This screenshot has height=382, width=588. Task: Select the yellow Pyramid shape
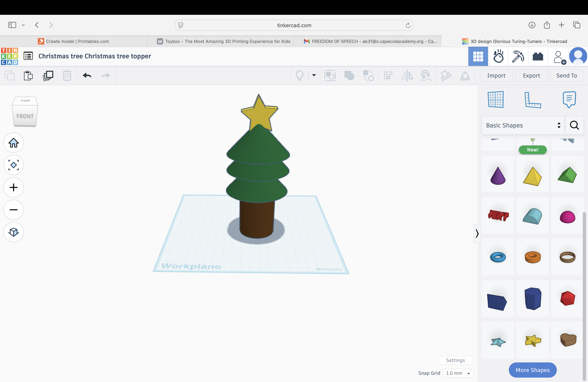pos(532,176)
